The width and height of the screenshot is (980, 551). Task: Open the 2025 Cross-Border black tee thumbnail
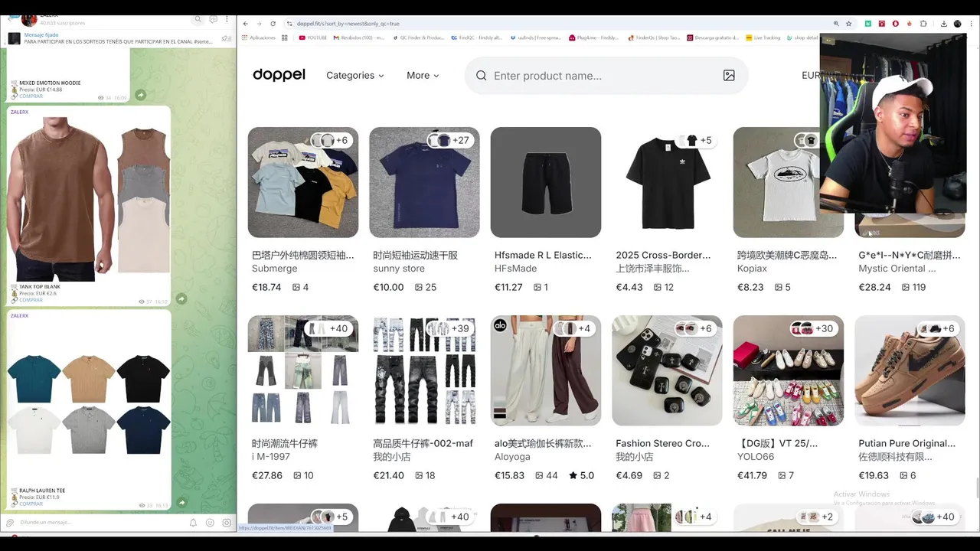click(x=667, y=182)
